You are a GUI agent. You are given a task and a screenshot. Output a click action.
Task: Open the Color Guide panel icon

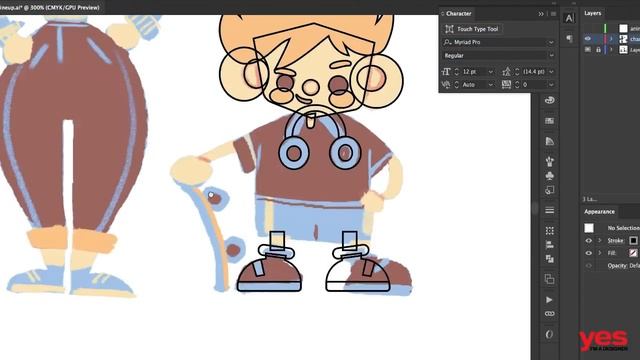[x=549, y=141]
